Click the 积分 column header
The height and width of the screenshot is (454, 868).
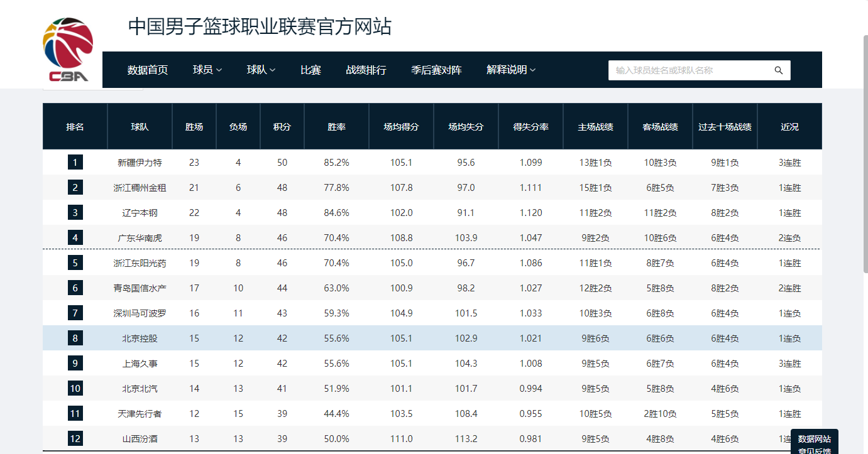pos(282,126)
